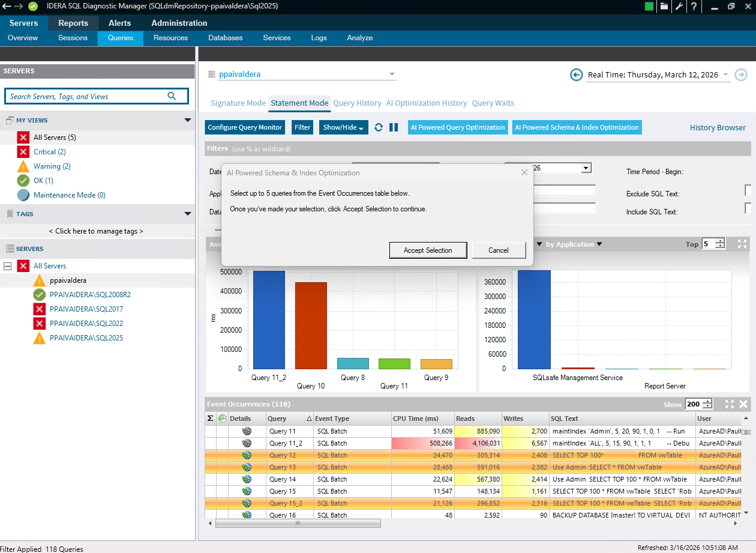This screenshot has width=756, height=553.
Task: Click Configure Query Monitor button
Action: pyautogui.click(x=245, y=127)
